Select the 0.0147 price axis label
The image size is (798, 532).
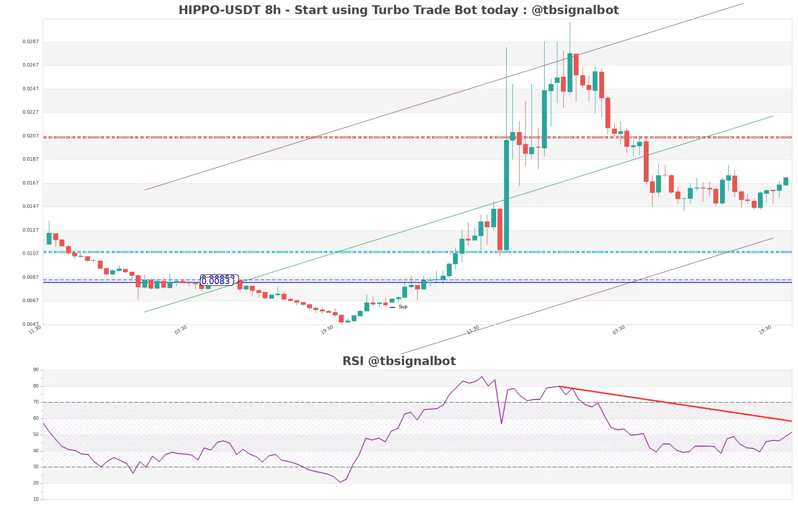coord(30,206)
